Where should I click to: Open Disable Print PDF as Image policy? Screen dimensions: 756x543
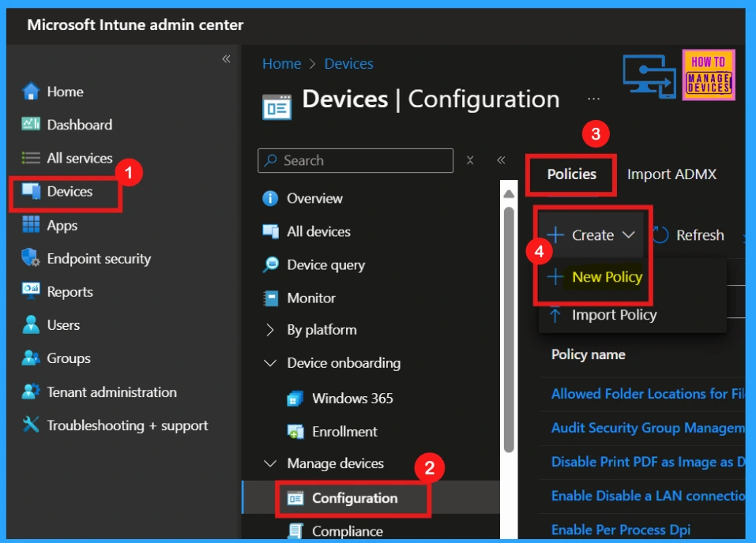[x=648, y=462]
